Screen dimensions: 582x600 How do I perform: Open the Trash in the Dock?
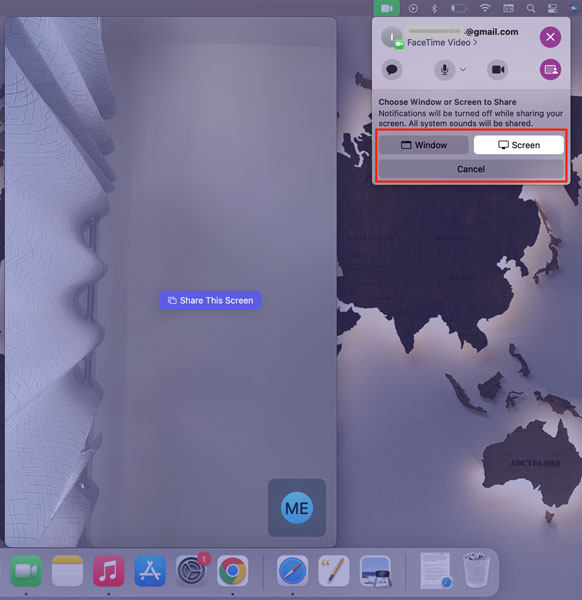point(476,570)
